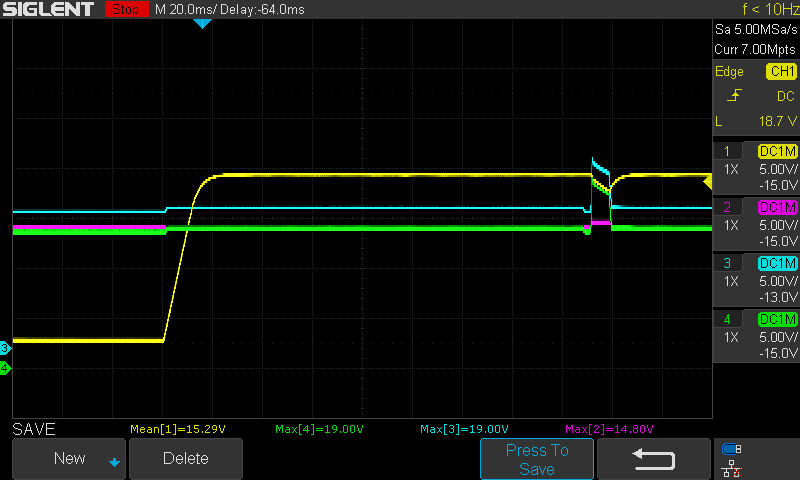This screenshot has height=480, width=800.
Task: Click the channel 4 green ground marker
Action: [5, 368]
